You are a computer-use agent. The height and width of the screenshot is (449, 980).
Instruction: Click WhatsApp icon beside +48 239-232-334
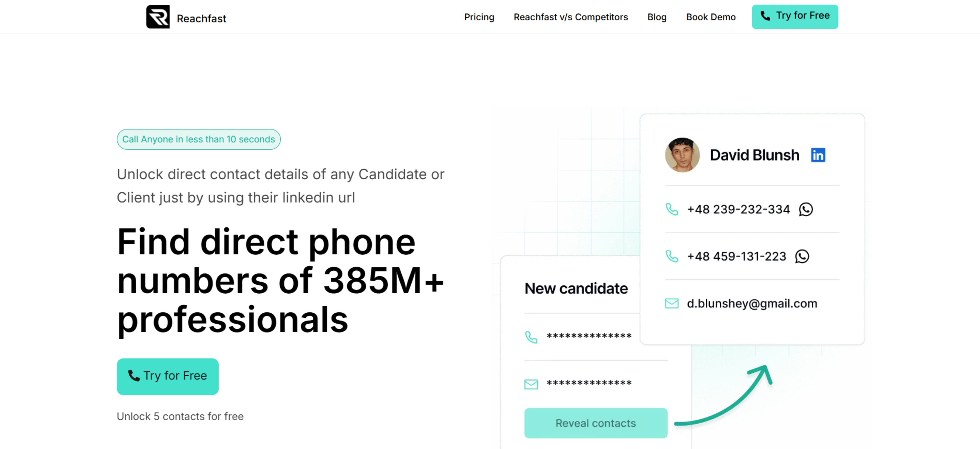[805, 209]
